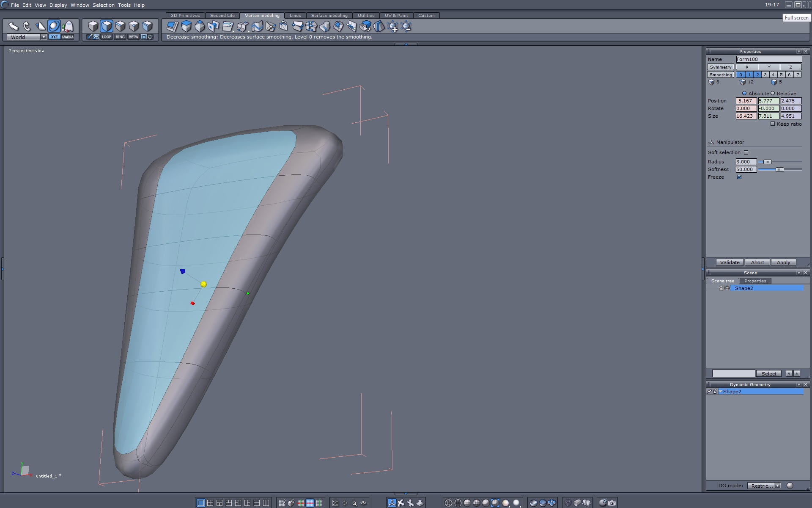This screenshot has width=812, height=508.
Task: Click the LOOP selection button
Action: pyautogui.click(x=106, y=37)
